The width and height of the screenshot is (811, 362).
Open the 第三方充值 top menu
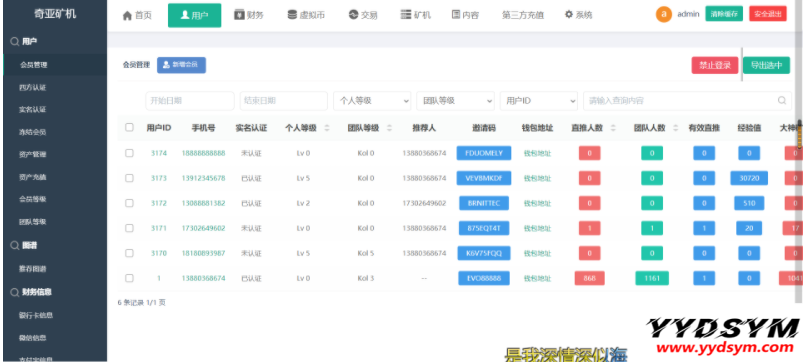pyautogui.click(x=522, y=15)
